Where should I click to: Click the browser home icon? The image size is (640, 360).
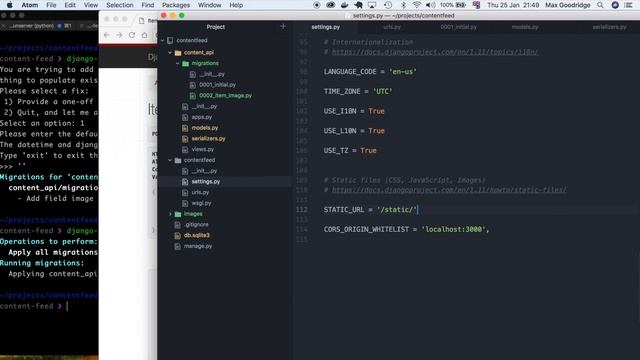(x=144, y=35)
